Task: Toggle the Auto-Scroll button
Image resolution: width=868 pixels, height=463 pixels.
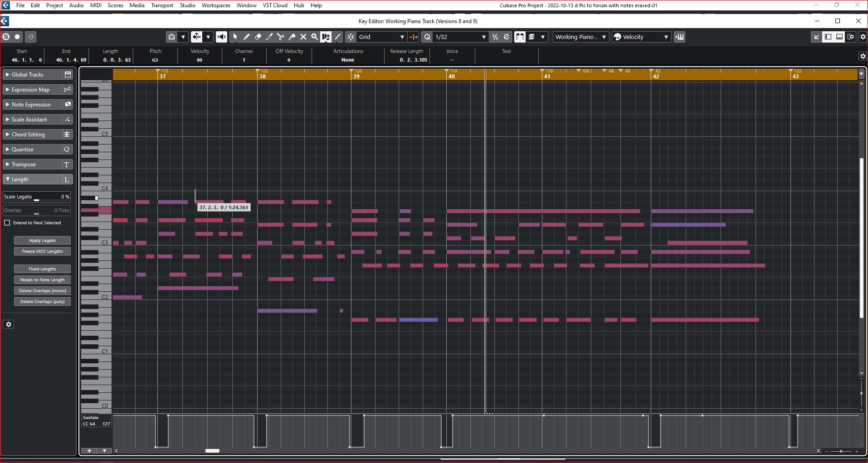Action: click(x=196, y=37)
